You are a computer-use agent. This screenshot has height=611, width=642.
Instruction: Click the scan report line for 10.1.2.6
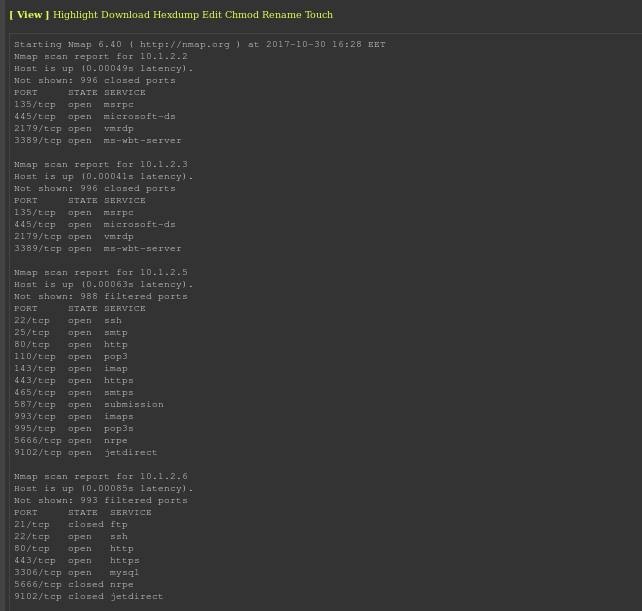(x=100, y=476)
